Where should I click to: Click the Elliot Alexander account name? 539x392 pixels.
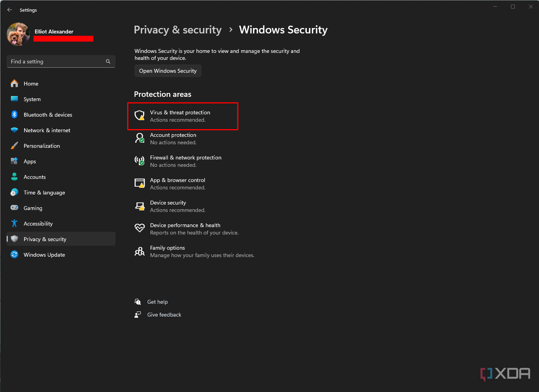pyautogui.click(x=54, y=31)
